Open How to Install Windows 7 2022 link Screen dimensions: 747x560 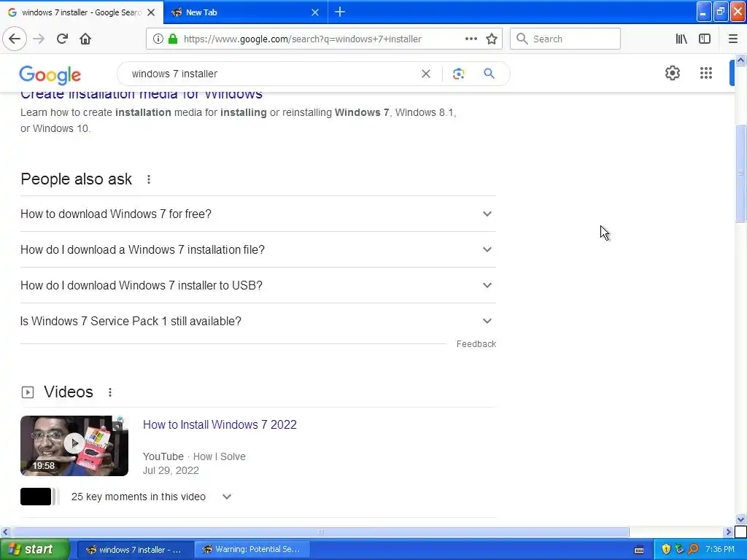point(220,425)
